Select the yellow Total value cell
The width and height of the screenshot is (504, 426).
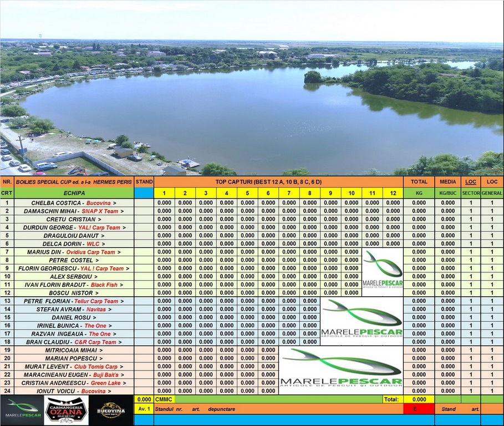pyautogui.click(x=419, y=399)
